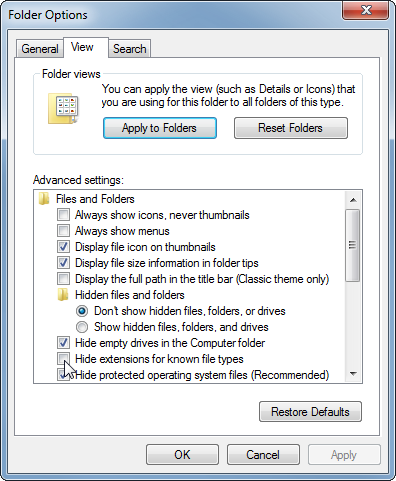
Task: Select the Files and Folders folder icon
Action: [x=44, y=199]
